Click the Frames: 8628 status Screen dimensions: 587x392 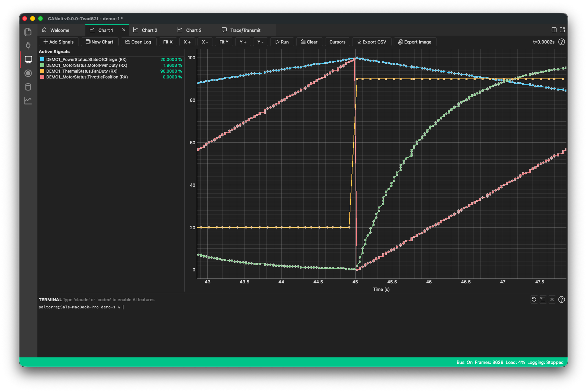489,362
